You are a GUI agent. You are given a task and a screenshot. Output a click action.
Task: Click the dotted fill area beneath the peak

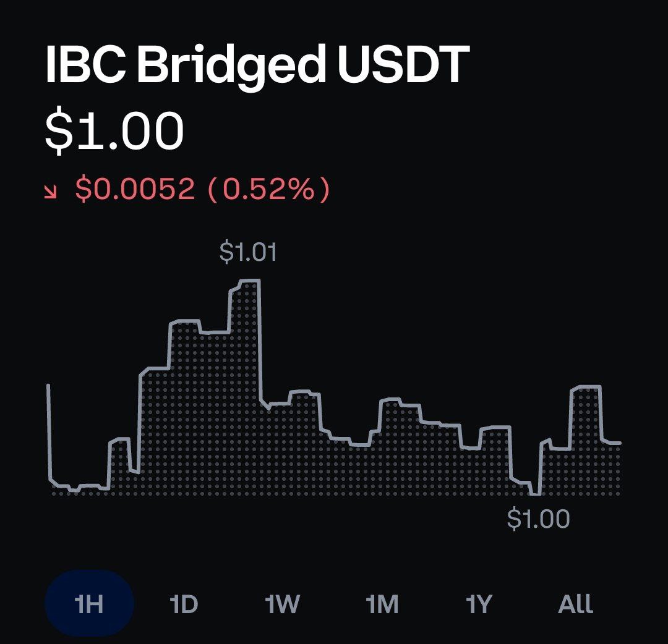(x=245, y=383)
